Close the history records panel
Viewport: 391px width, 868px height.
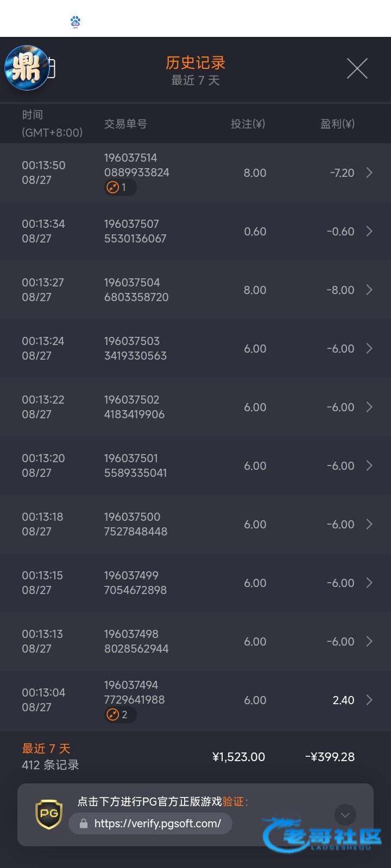point(357,68)
